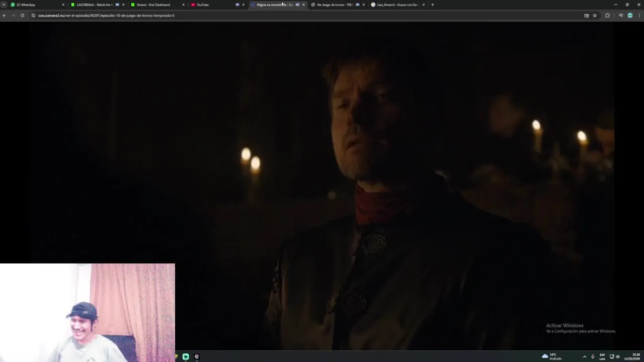This screenshot has height=362, width=644.
Task: Close the WhatsApp tab
Action: point(63,5)
